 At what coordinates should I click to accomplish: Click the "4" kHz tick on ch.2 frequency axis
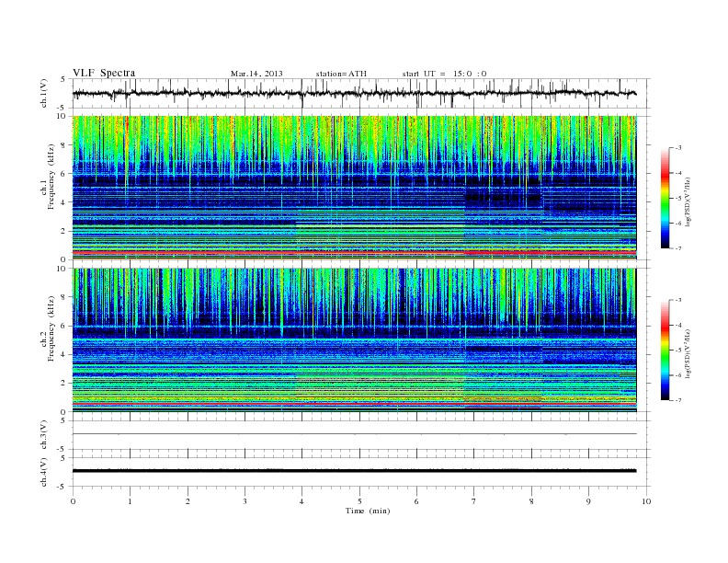click(x=64, y=355)
